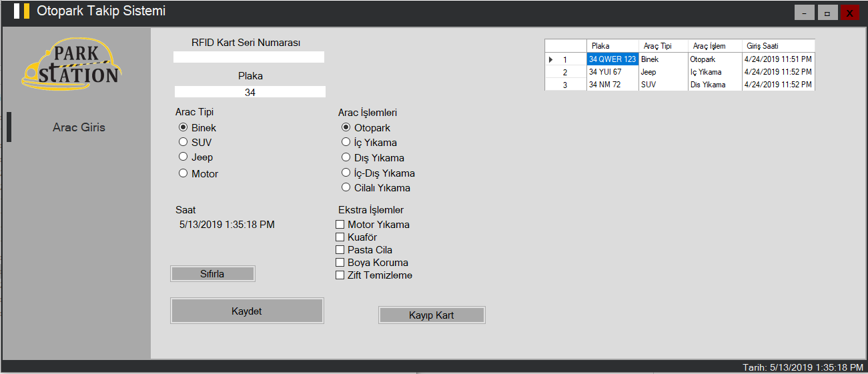Screen dimensions: 868x374
Task: Click the Giriş Saati column header
Action: pos(779,46)
